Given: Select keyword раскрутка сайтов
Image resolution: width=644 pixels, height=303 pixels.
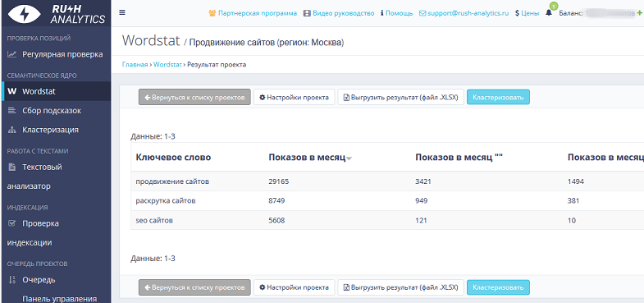Looking at the screenshot, I should 166,201.
